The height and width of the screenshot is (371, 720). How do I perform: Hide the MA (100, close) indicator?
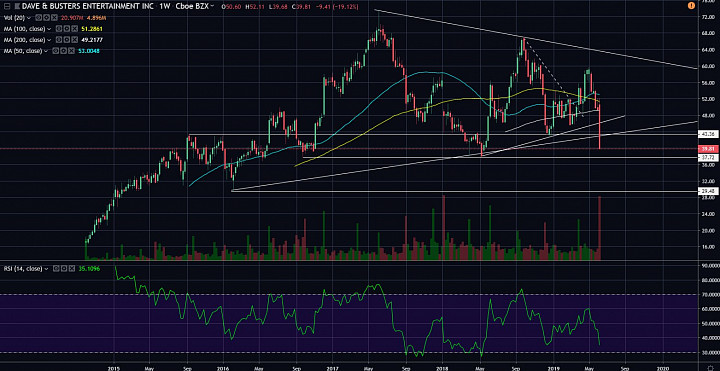point(59,28)
